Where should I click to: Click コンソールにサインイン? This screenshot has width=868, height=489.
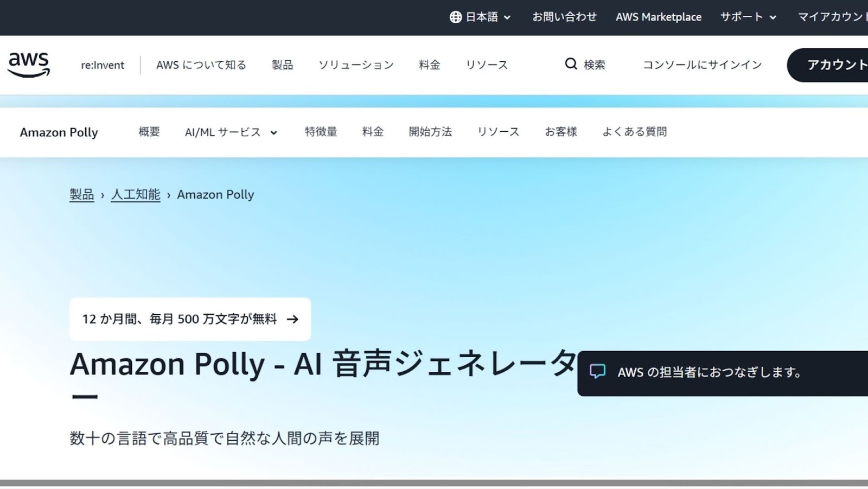coord(703,65)
